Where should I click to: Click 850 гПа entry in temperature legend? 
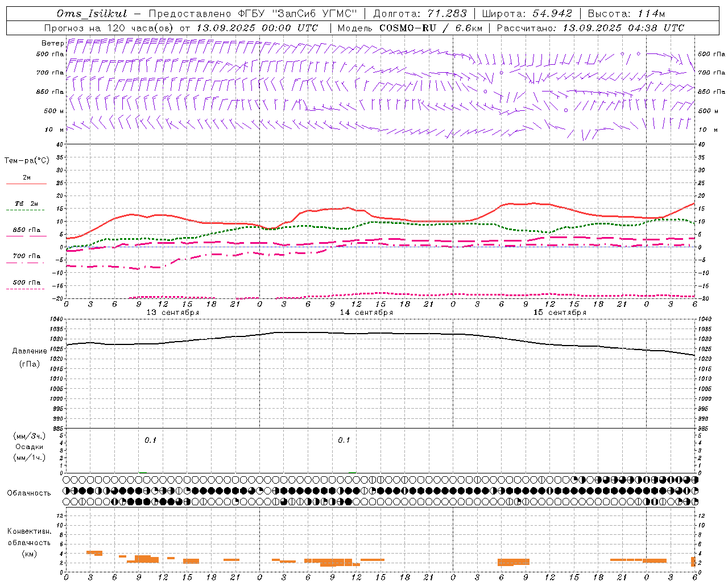tap(27, 230)
